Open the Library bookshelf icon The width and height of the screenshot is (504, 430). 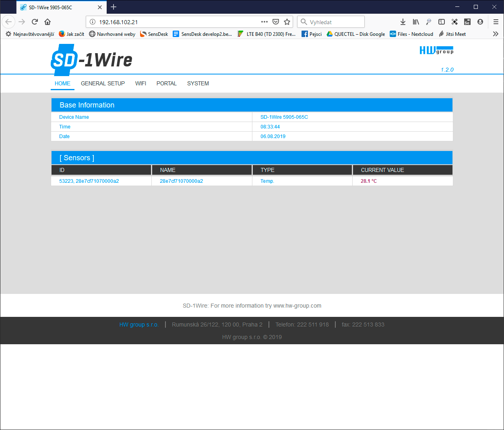coord(416,22)
